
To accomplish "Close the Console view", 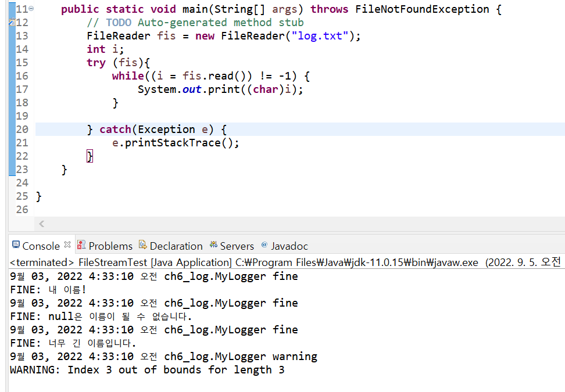I will coord(67,244).
